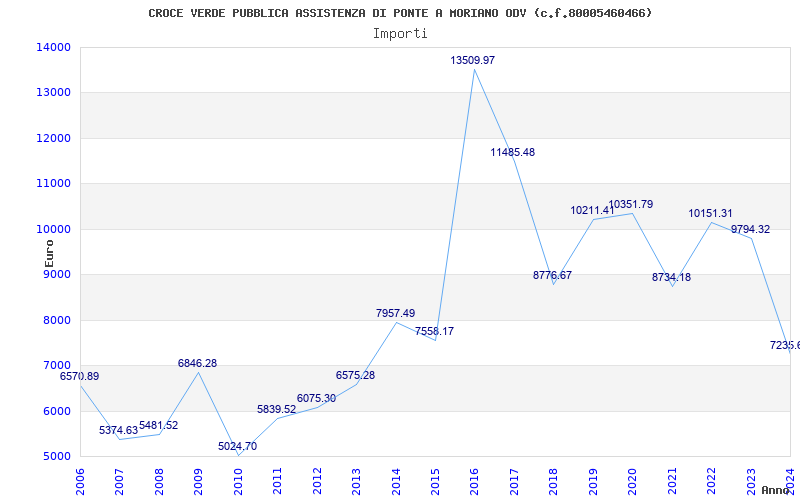
Task: Click the 12000 y-axis tick label
Action: (54, 138)
